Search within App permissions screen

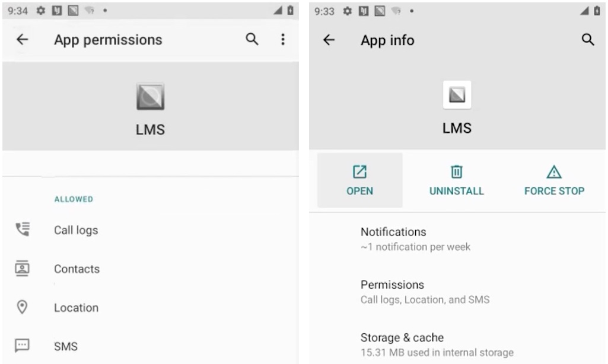click(252, 40)
